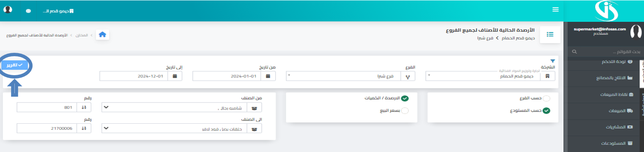Image resolution: width=644 pixels, height=152 pixels.
Task: Click the list icon beside page title
Action: click(550, 35)
